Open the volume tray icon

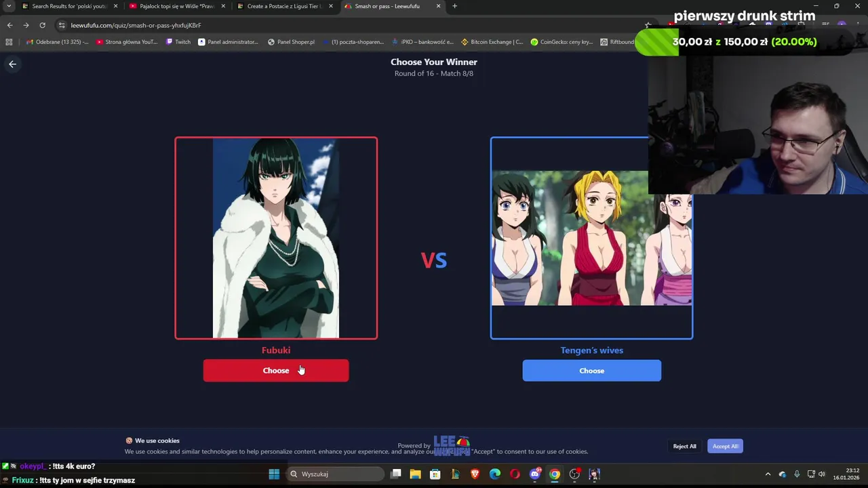(822, 474)
